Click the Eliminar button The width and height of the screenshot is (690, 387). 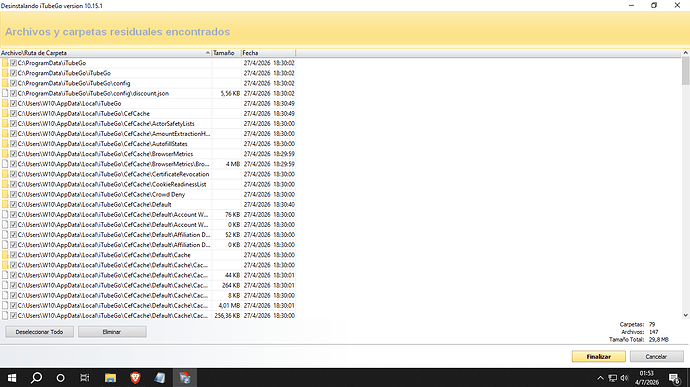(x=112, y=332)
